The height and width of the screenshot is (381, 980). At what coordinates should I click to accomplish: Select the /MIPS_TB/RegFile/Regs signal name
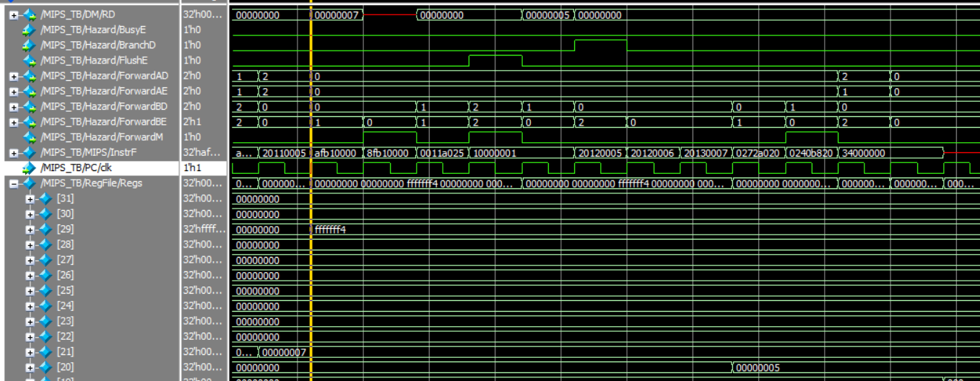(x=92, y=183)
